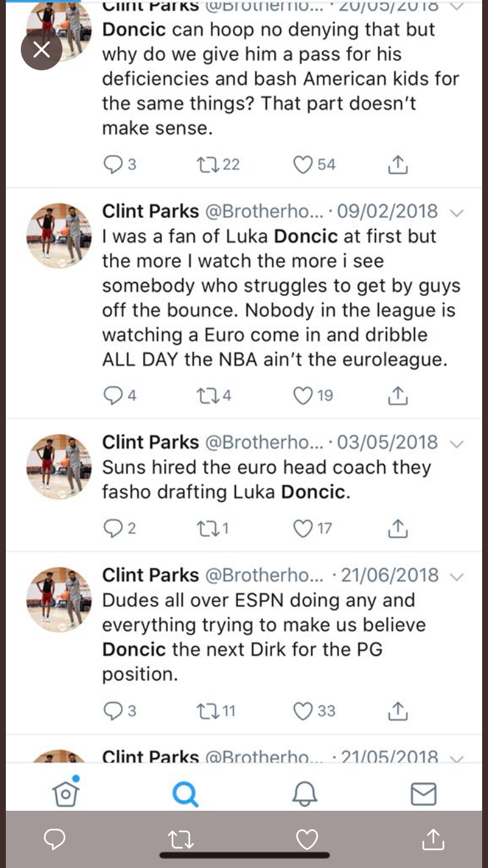Close the image viewer with X button
Screen dimensions: 488x868
(x=41, y=50)
